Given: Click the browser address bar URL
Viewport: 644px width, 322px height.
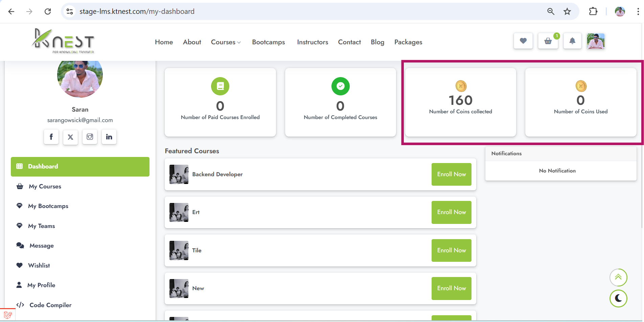Looking at the screenshot, I should pos(137,11).
